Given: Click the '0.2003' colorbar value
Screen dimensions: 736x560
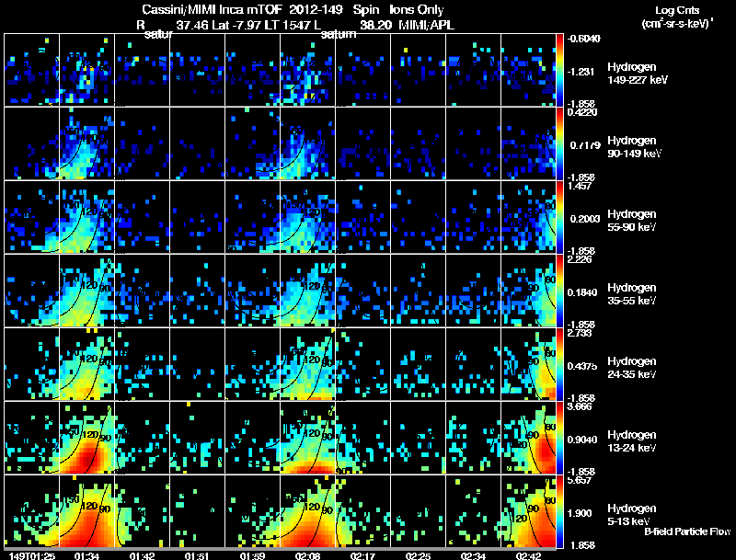Looking at the screenshot, I should [x=585, y=219].
